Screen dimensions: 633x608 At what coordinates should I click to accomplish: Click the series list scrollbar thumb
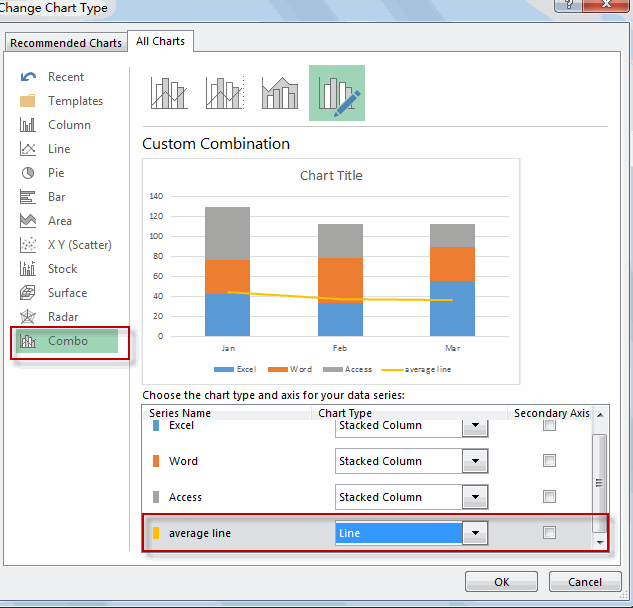599,483
